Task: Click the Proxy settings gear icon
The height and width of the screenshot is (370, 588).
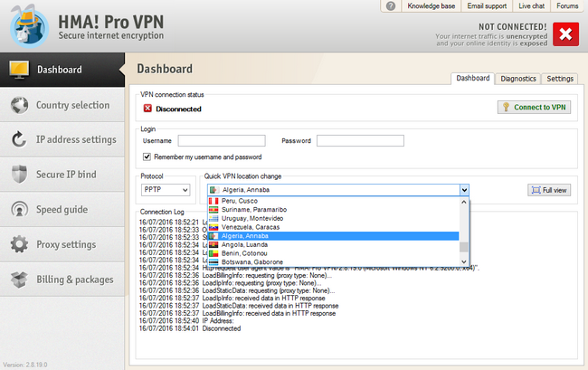Action: click(19, 244)
